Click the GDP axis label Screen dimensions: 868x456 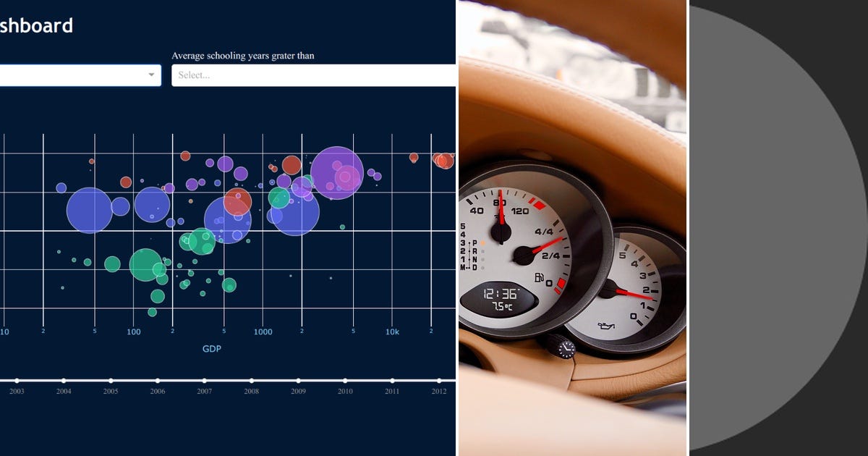[x=211, y=348]
